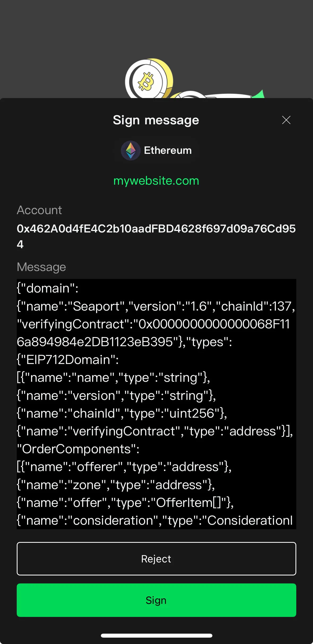The image size is (313, 644).
Task: Tap the Reject button
Action: (156, 559)
